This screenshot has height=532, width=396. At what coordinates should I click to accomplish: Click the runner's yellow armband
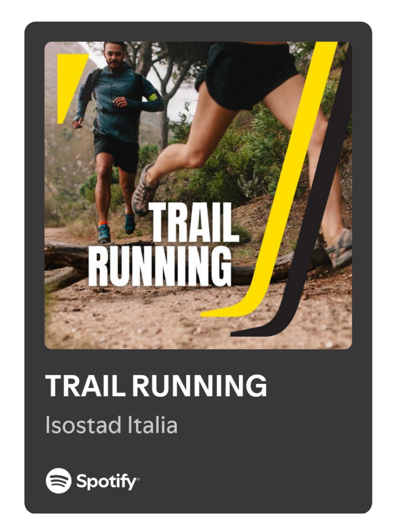[154, 97]
